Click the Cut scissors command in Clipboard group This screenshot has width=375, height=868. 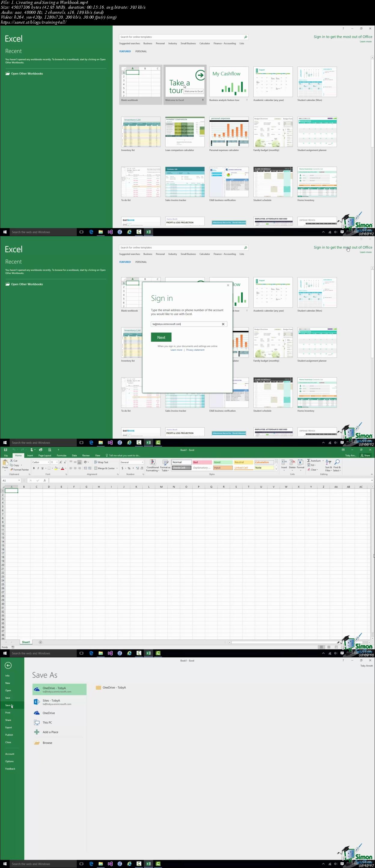(14, 460)
